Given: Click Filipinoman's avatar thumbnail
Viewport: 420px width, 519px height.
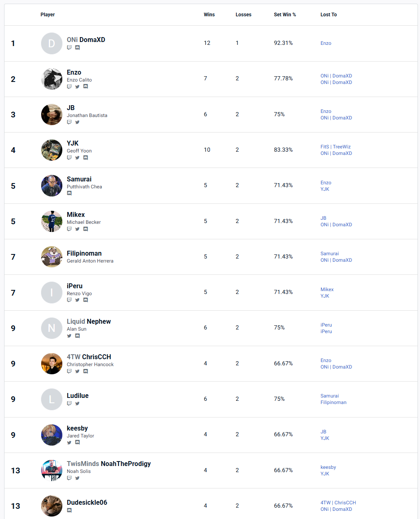Looking at the screenshot, I should pos(52,257).
